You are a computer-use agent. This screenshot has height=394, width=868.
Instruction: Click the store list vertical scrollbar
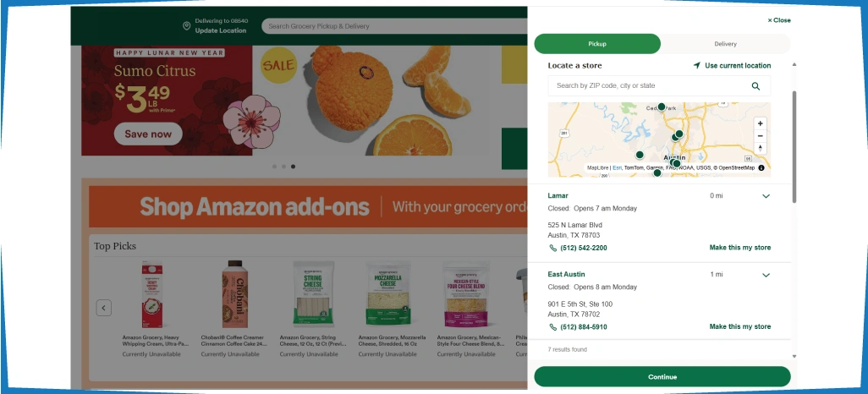795,146
